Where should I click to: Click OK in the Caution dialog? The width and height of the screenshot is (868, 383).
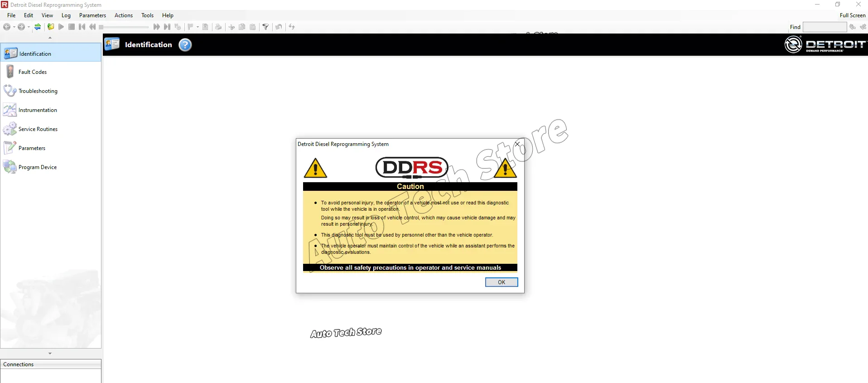tap(502, 282)
